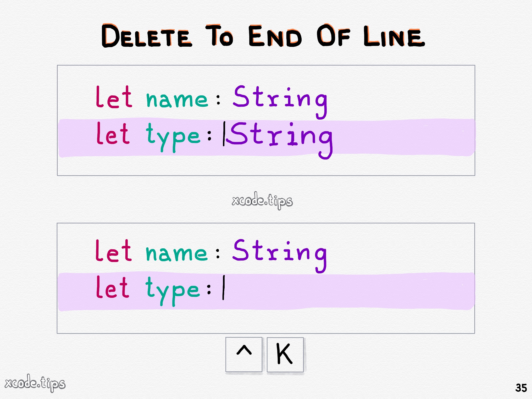This screenshot has height=399, width=532.
Task: Open the xcode.tips logo beside page number
Action: 35,383
